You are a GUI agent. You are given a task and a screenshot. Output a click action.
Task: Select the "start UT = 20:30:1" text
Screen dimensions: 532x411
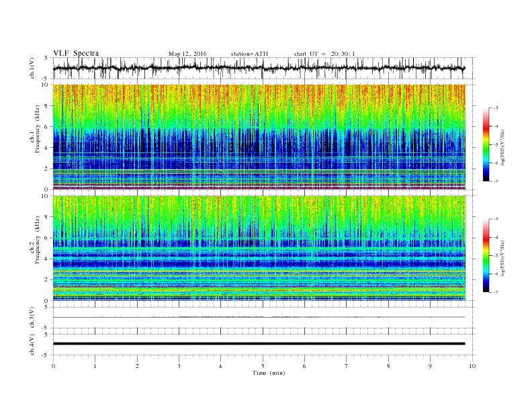(324, 54)
